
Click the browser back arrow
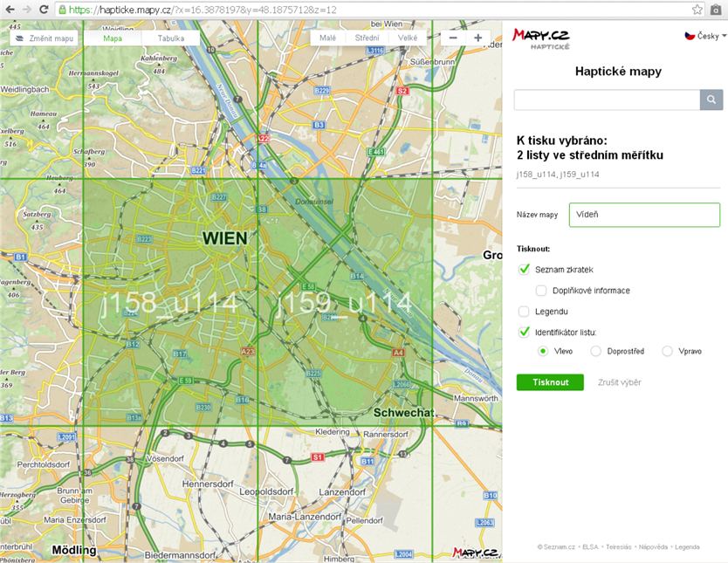[x=10, y=9]
